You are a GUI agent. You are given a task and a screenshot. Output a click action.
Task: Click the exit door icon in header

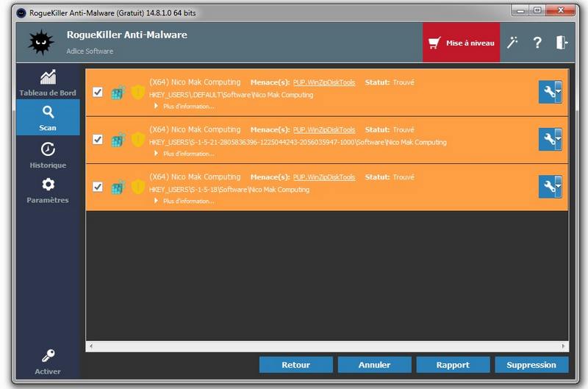click(562, 43)
